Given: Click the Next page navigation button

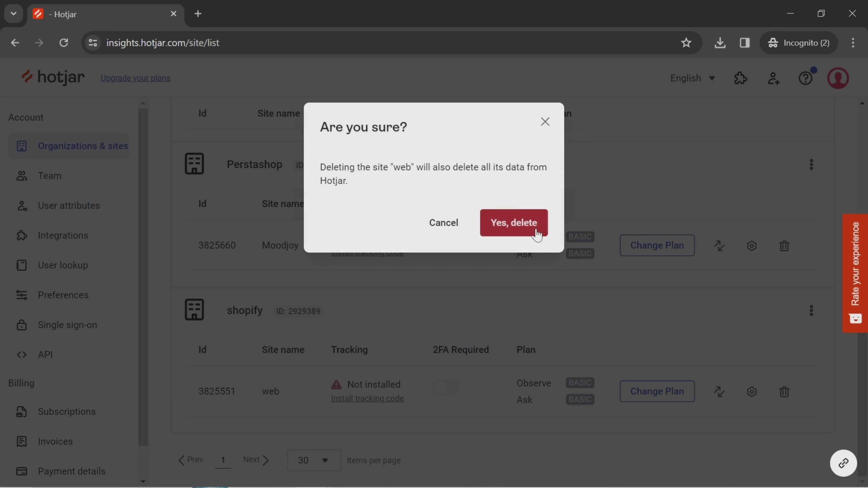Looking at the screenshot, I should 256,459.
